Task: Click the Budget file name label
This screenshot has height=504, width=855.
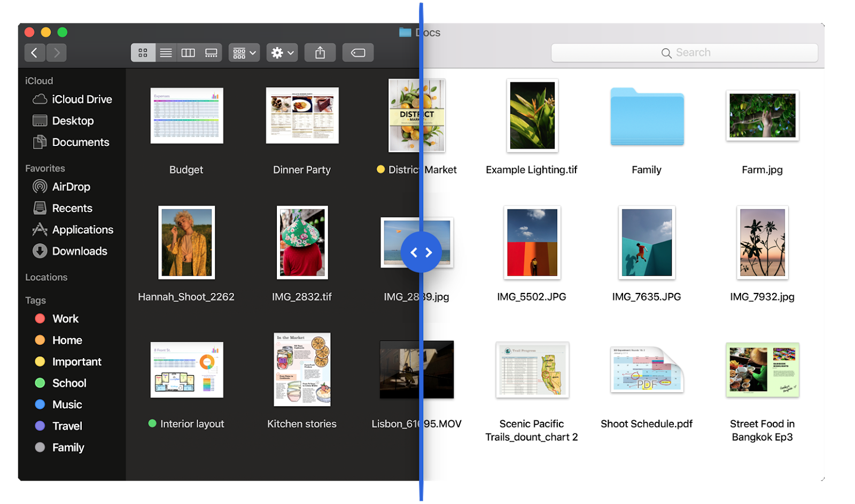Action: pos(186,170)
